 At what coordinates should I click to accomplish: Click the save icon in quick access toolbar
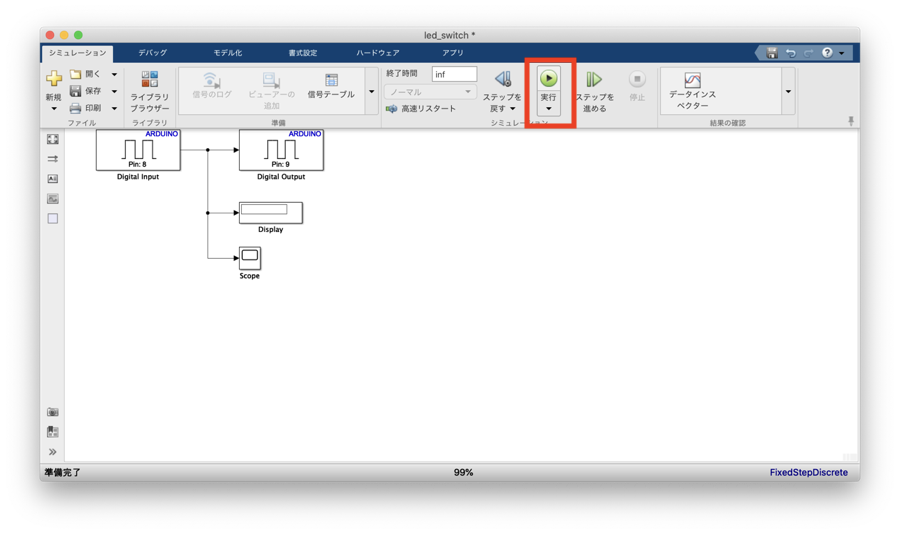coord(772,53)
